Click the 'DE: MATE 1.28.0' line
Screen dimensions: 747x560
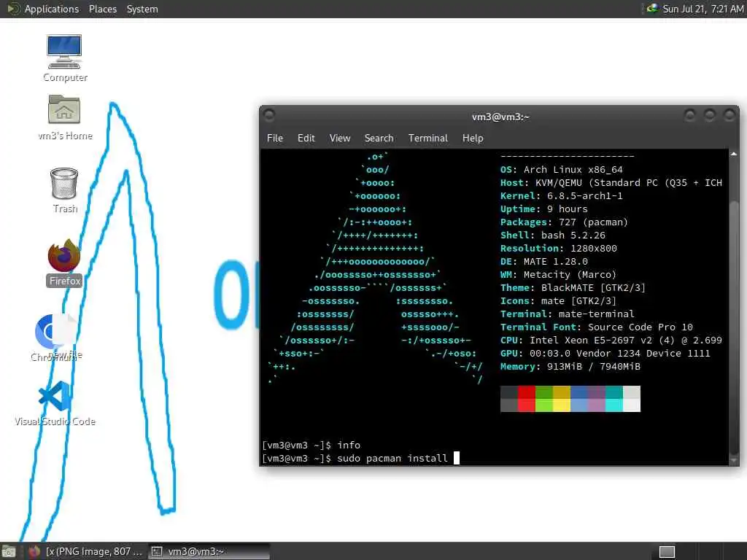point(543,262)
